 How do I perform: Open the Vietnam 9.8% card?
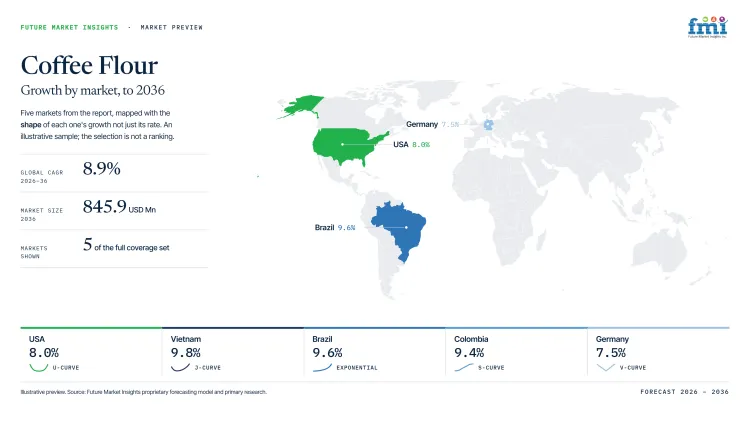[x=233, y=355]
